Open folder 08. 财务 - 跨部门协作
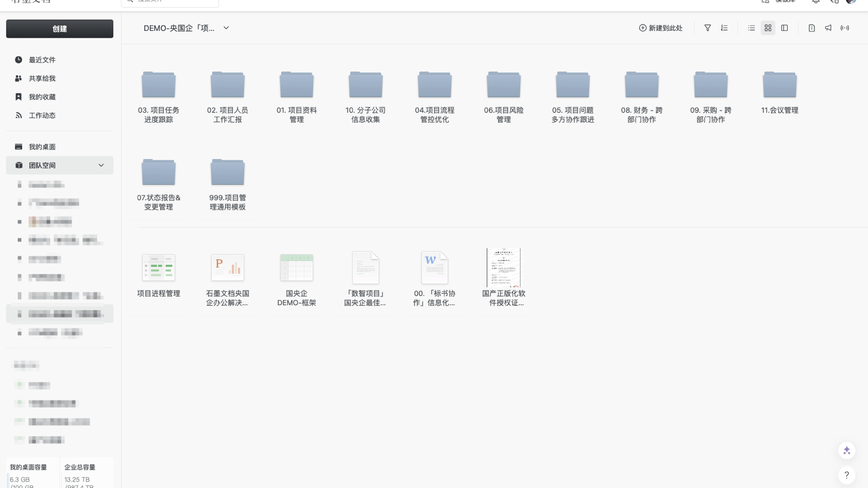The height and width of the screenshot is (488, 868). [x=642, y=97]
